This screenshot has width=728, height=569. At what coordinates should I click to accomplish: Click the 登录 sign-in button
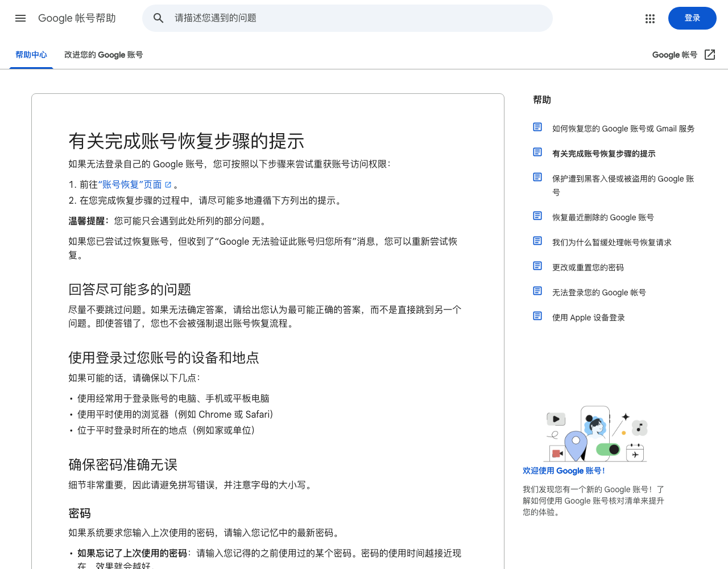[x=692, y=18]
